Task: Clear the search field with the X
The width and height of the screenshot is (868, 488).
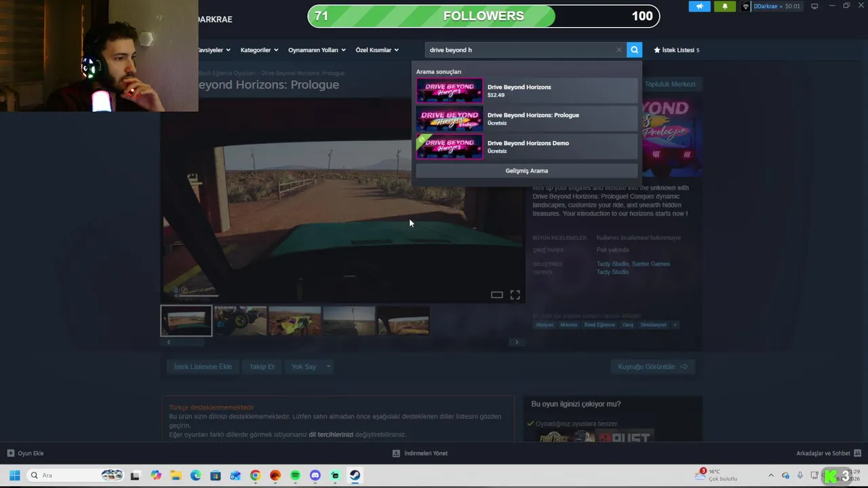Action: 618,49
